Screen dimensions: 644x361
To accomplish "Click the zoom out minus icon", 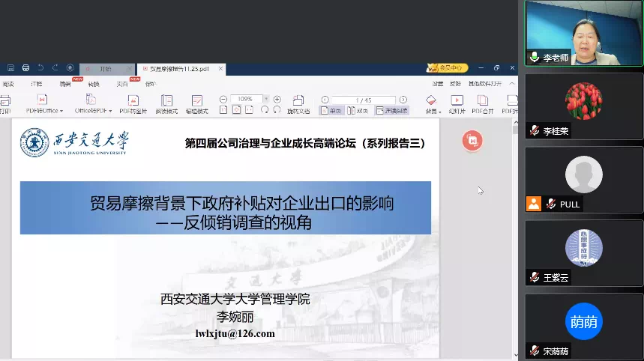I will (223, 99).
